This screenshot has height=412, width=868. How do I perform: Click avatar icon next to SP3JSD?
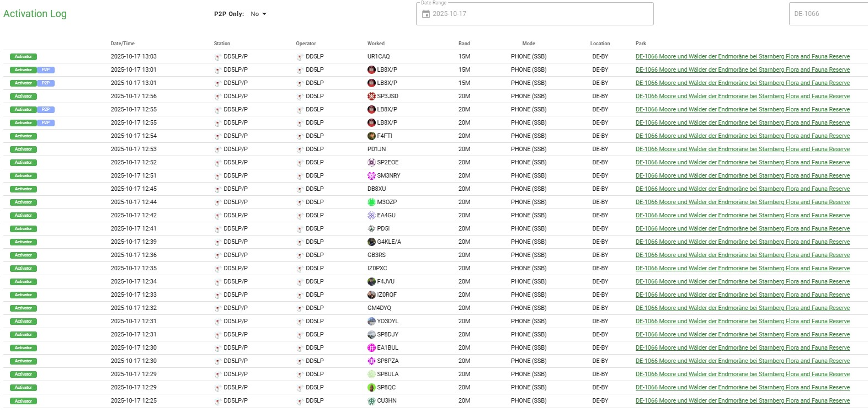tap(371, 97)
